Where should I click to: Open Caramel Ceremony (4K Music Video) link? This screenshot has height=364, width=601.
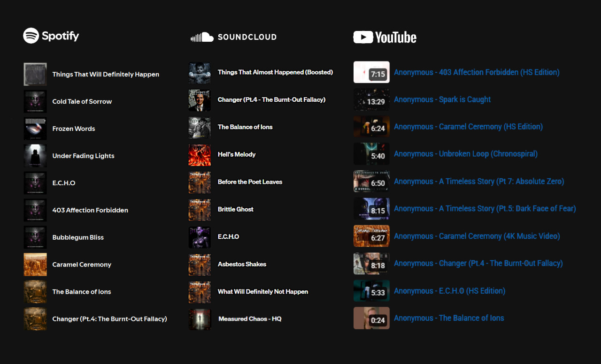(x=477, y=236)
